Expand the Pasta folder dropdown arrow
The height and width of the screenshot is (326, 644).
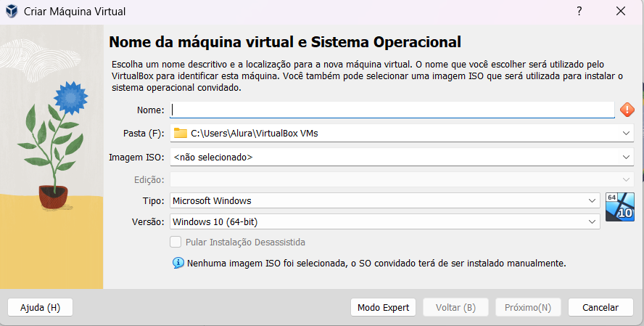pyautogui.click(x=626, y=133)
